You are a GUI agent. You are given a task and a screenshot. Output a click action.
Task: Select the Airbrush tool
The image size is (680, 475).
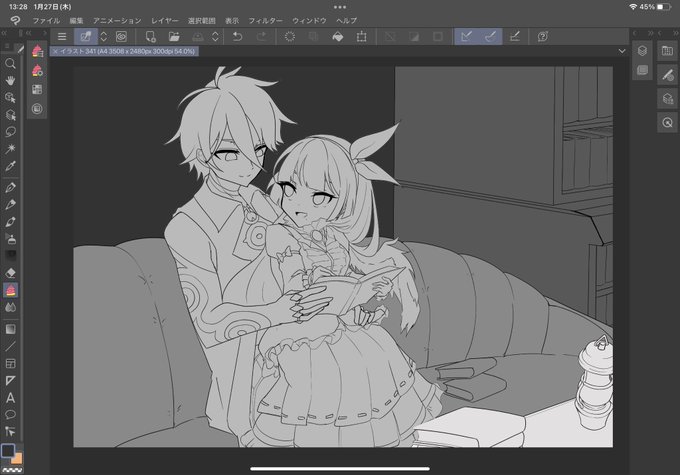(x=10, y=239)
